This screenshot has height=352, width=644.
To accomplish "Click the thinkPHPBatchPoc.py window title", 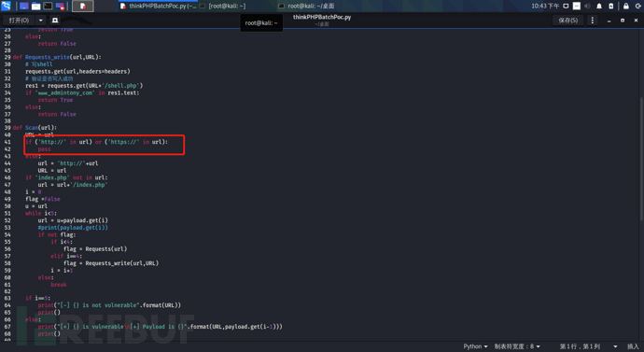I will [x=322, y=17].
